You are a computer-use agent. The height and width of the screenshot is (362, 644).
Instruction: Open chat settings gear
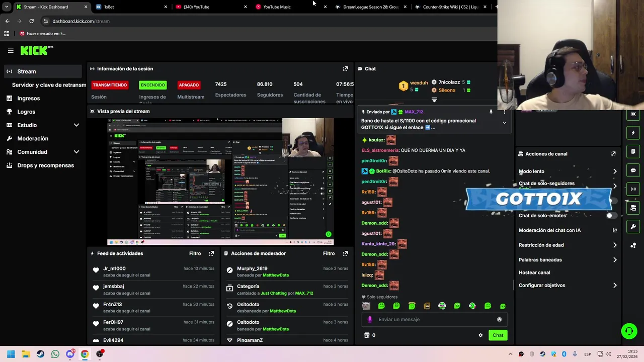click(480, 335)
